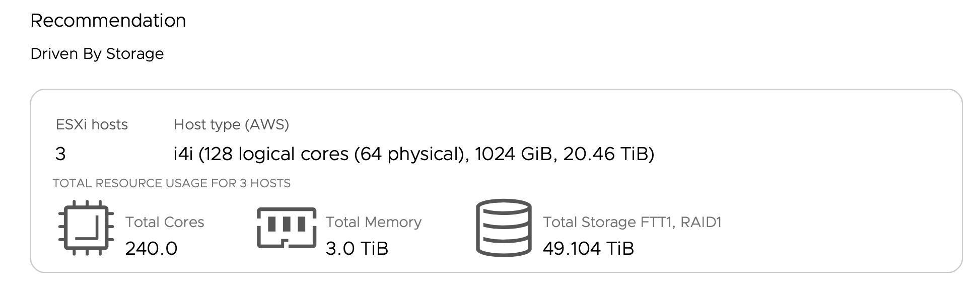This screenshot has height=291, width=980.
Task: Expand the i4i host type specification
Action: pos(415,154)
